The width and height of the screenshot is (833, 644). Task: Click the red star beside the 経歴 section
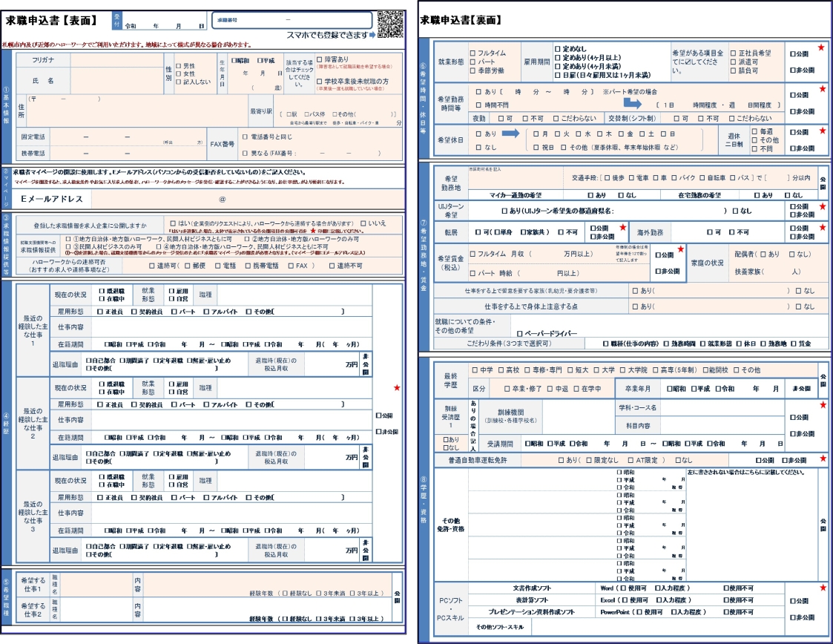[397, 388]
